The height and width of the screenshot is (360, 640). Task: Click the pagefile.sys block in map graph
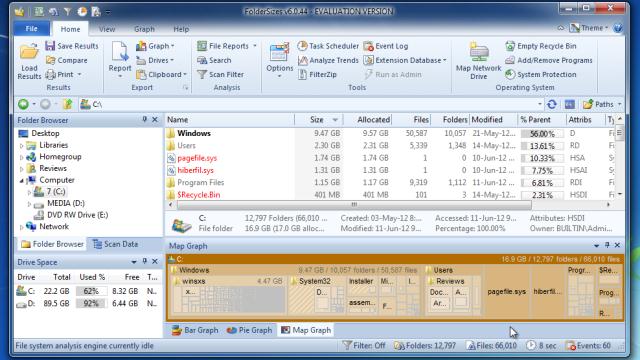pyautogui.click(x=506, y=291)
